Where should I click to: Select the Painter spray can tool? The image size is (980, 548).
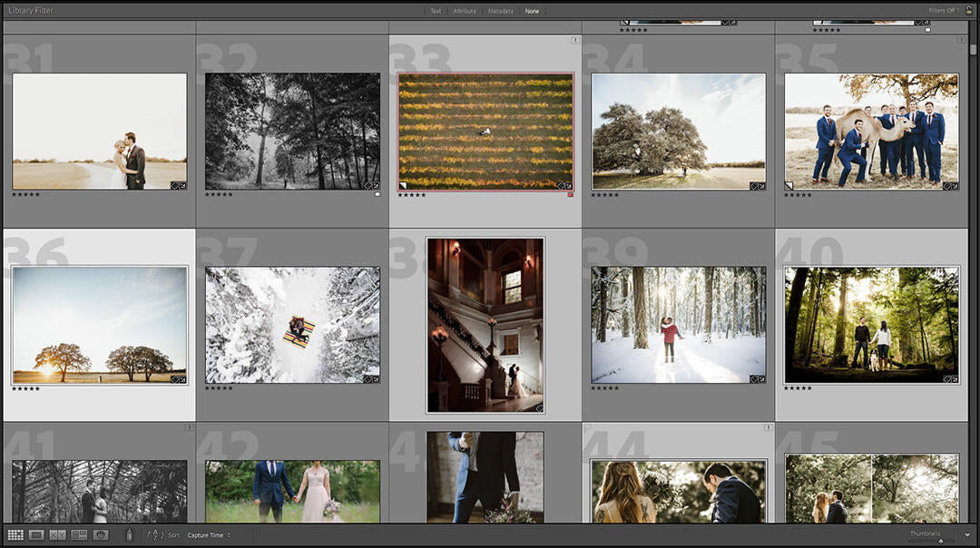pos(130,534)
